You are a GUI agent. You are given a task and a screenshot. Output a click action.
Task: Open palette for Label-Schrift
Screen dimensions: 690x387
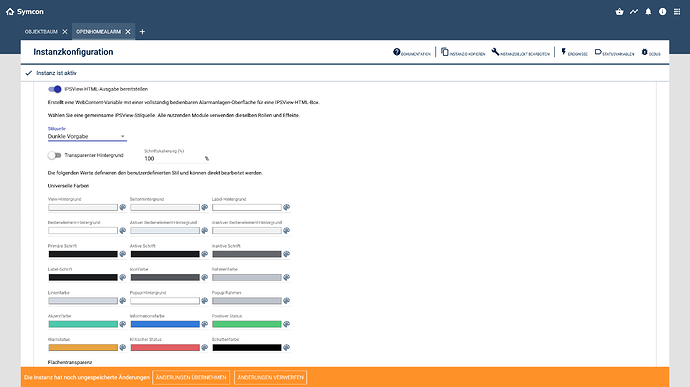tap(123, 277)
